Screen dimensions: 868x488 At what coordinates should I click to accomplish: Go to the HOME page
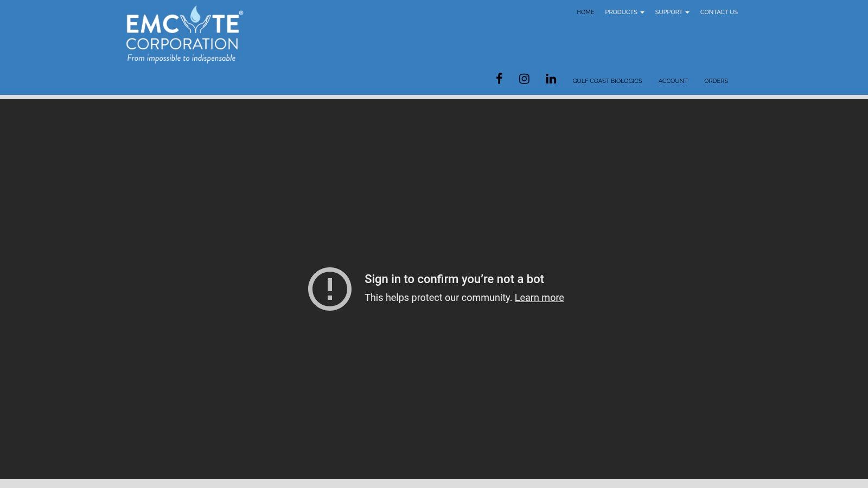585,12
